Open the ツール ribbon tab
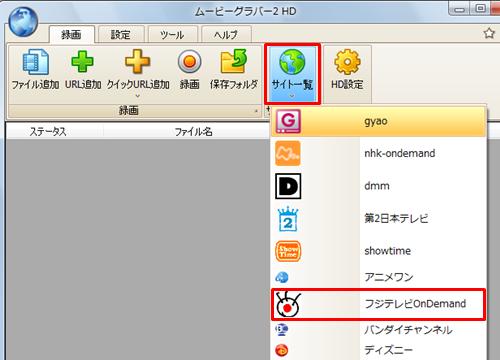500x360 pixels. 172,34
